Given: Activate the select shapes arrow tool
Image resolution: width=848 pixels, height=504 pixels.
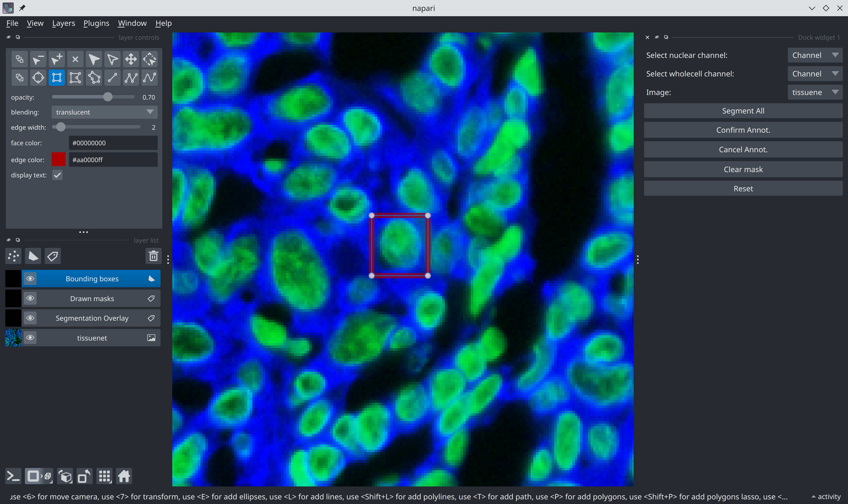Looking at the screenshot, I should (94, 60).
